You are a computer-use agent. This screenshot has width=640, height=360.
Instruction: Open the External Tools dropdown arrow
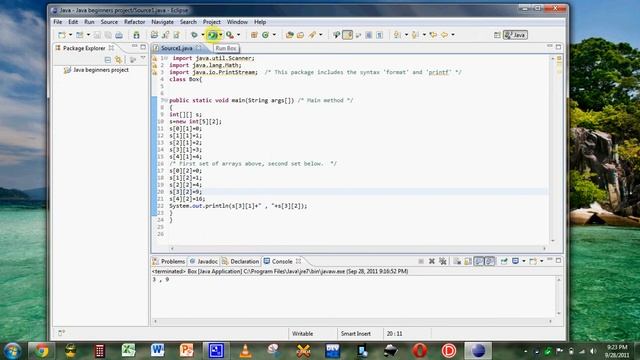239,35
